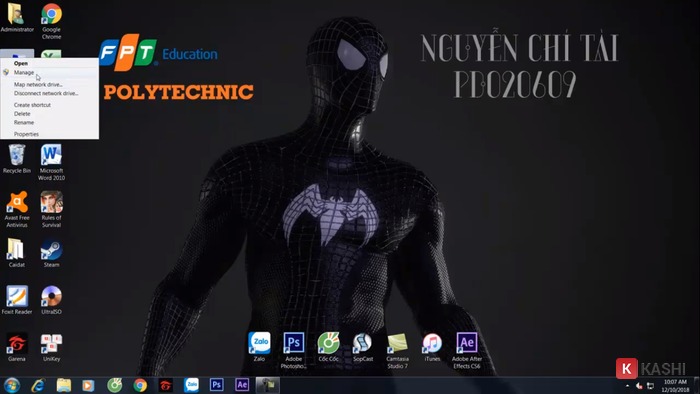Open Cốc Cốc browser from the taskbar
The width and height of the screenshot is (700, 394).
(x=114, y=385)
